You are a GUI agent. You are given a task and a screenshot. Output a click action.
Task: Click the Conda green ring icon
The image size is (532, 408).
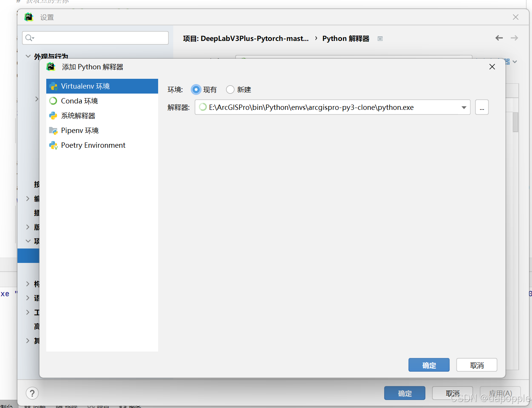(x=53, y=101)
